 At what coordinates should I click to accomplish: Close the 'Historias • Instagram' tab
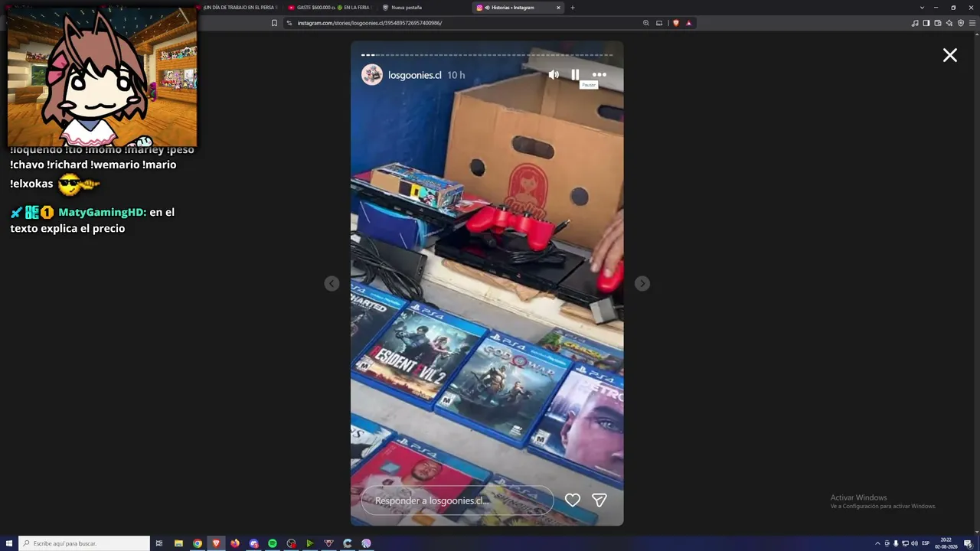[x=558, y=8]
